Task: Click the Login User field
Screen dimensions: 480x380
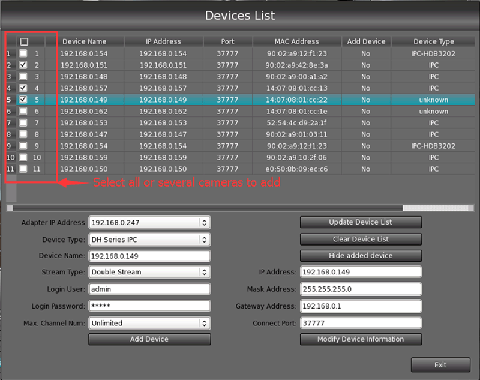Action: [x=149, y=289]
